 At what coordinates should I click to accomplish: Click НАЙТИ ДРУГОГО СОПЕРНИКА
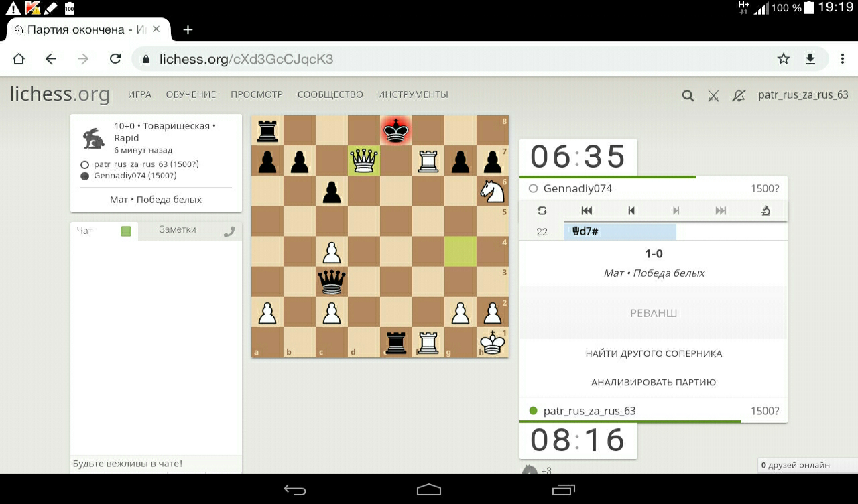(654, 353)
